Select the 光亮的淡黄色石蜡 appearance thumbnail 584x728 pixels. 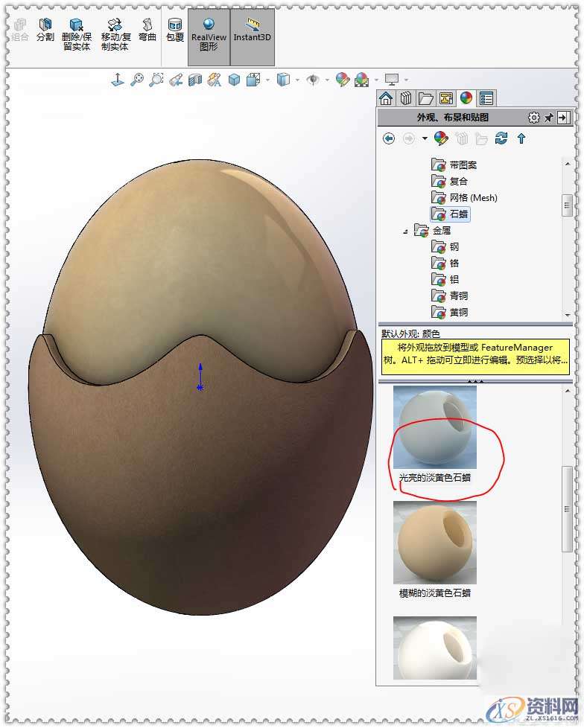435,427
